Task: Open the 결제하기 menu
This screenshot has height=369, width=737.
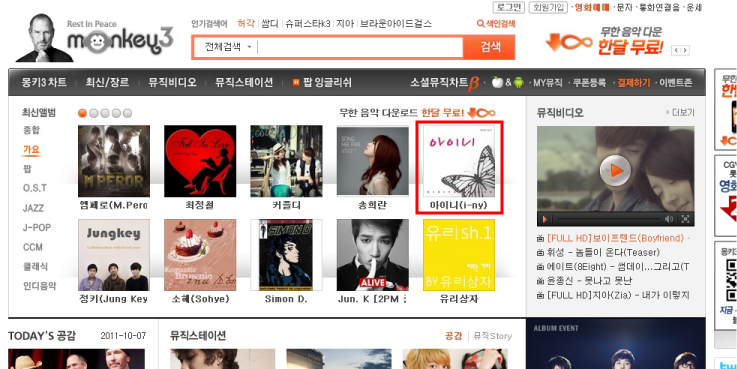Action: pyautogui.click(x=634, y=83)
